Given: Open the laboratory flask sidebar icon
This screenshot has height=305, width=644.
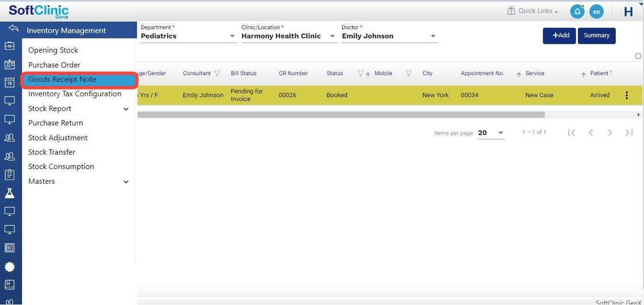Looking at the screenshot, I should [x=10, y=193].
